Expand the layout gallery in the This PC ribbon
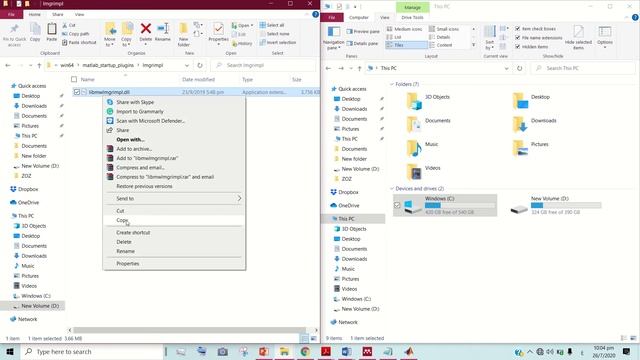Image resolution: width=640 pixels, height=360 pixels. tap(473, 45)
